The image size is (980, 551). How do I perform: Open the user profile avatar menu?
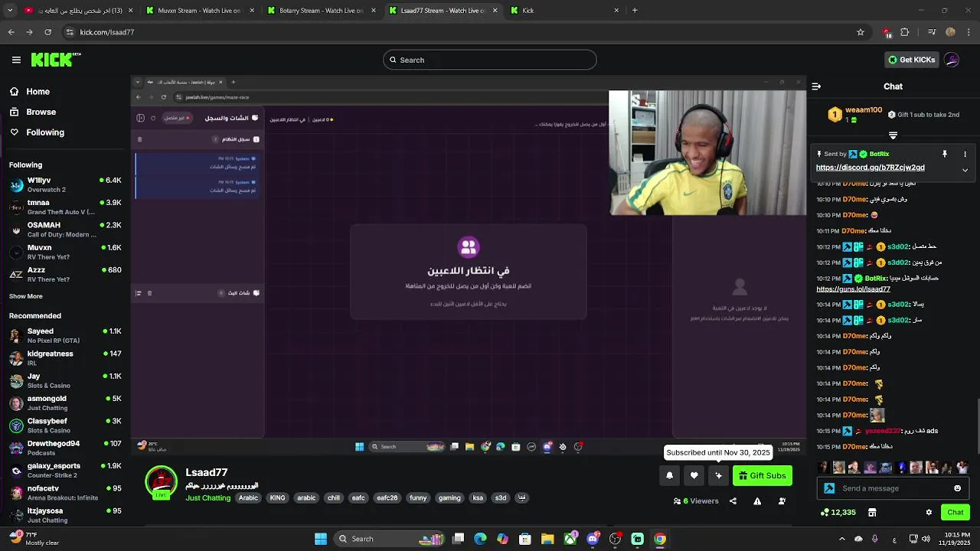coord(952,60)
